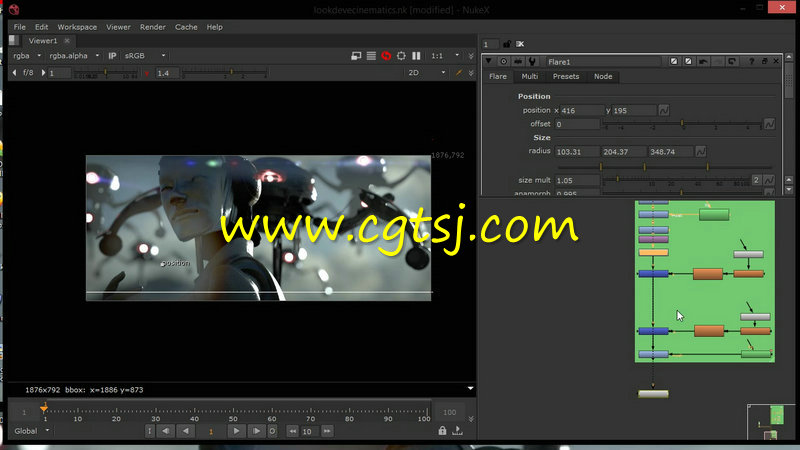Open the Edit menu
The width and height of the screenshot is (800, 450).
coord(41,27)
